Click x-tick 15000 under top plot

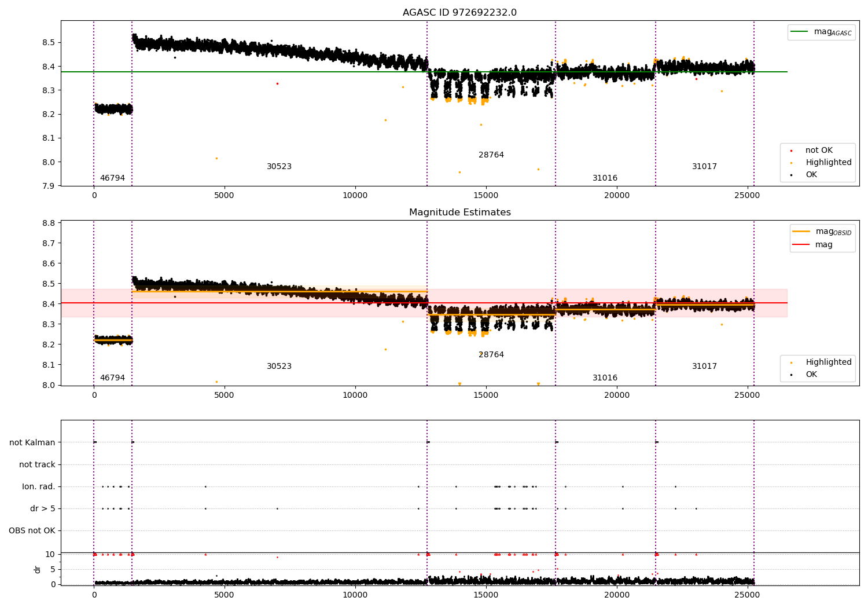(486, 196)
